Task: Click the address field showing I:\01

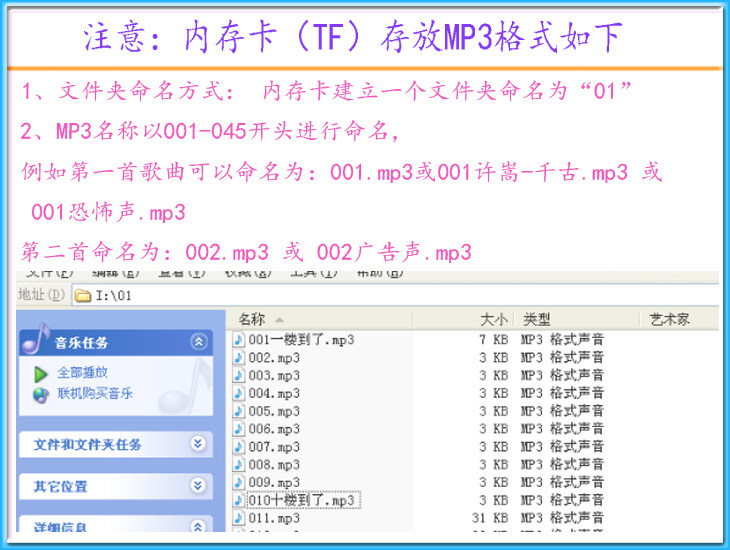Action: (x=396, y=296)
